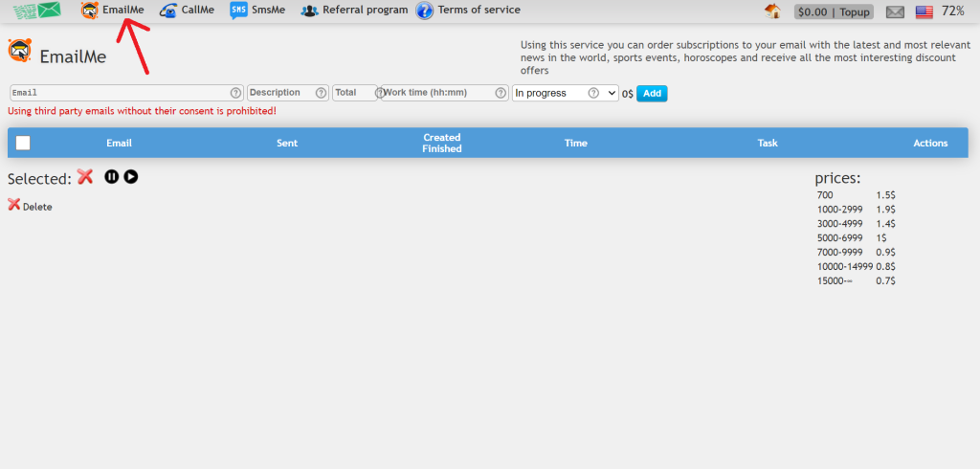Click the 3000-4999 price tier row
Viewport: 980px width, 469px height.
click(x=857, y=224)
